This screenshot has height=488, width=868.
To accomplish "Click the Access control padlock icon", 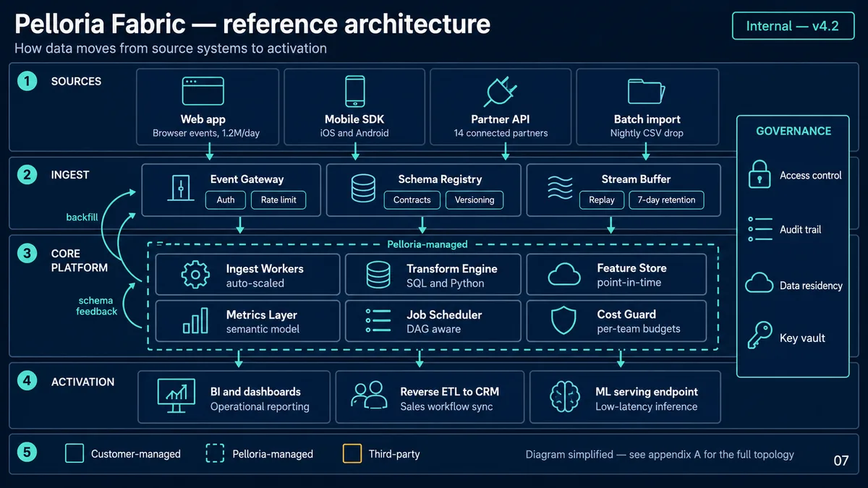I will (759, 174).
